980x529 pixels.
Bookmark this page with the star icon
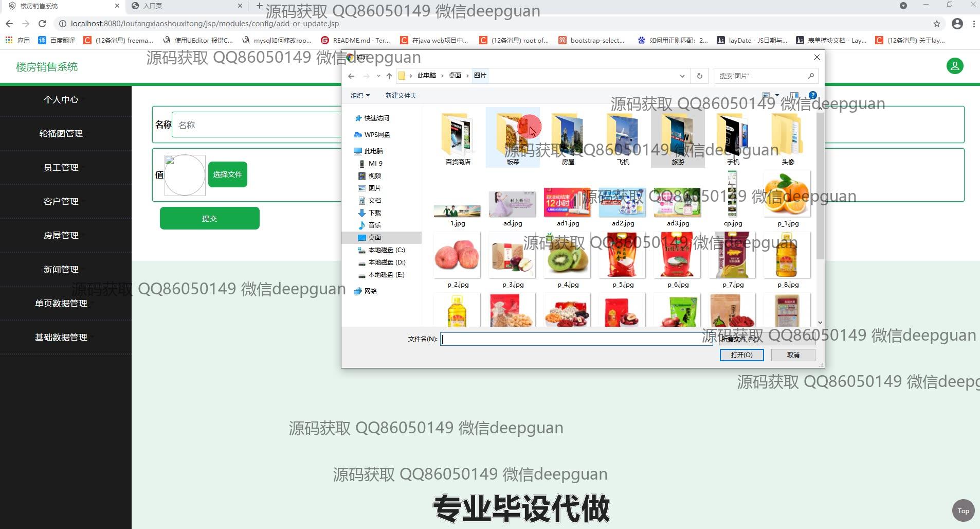point(936,24)
